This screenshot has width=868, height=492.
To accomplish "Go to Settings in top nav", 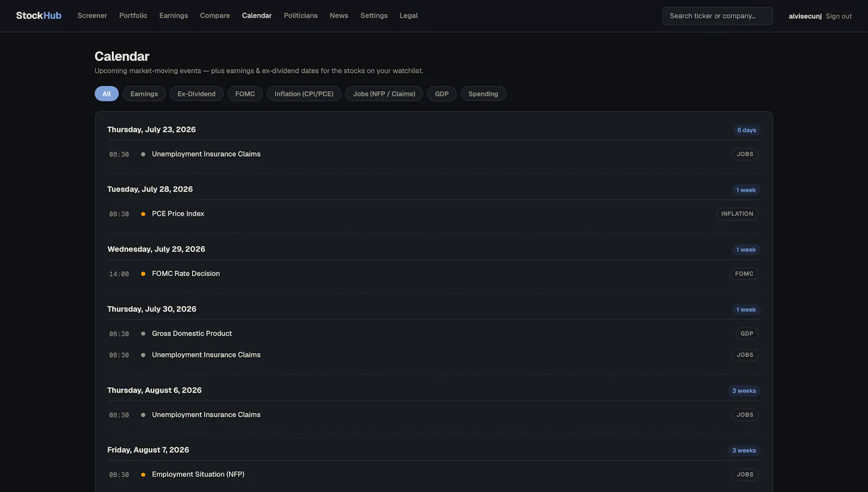I will click(x=374, y=16).
